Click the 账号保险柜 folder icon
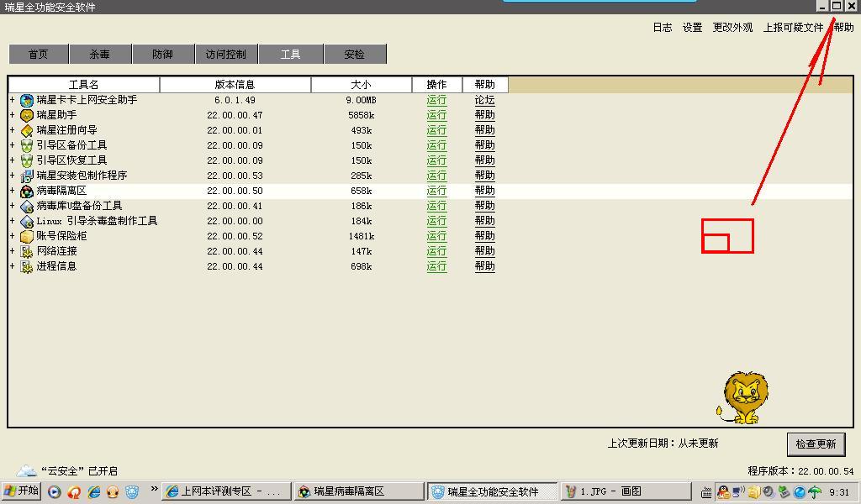861x504 pixels. (26, 236)
